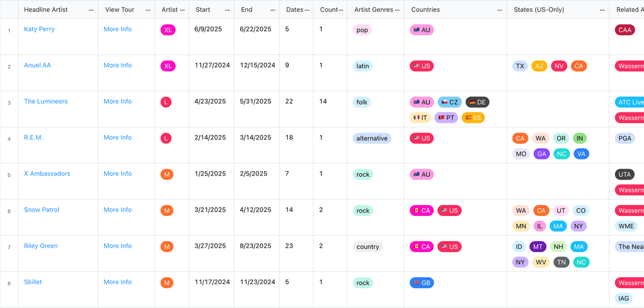
Task: Open Countries column three-dot menu
Action: coord(500,10)
